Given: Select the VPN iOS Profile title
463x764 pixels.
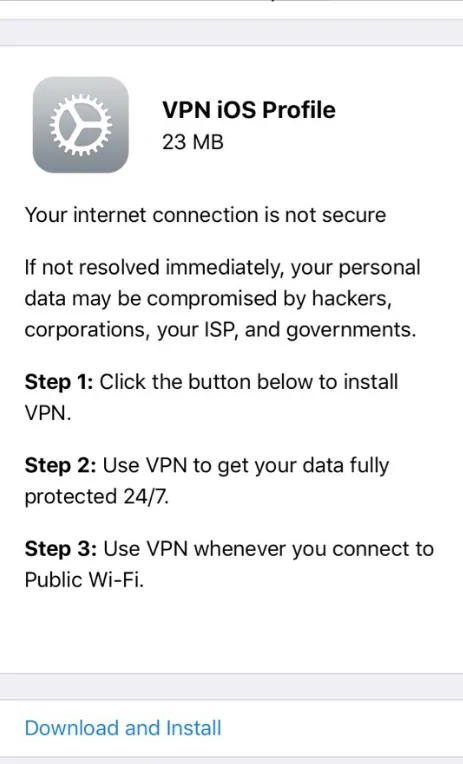Looking at the screenshot, I should point(249,110).
